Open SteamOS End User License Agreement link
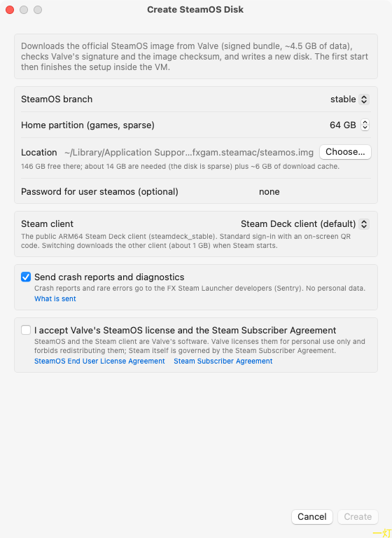The width and height of the screenshot is (392, 538). [99, 361]
